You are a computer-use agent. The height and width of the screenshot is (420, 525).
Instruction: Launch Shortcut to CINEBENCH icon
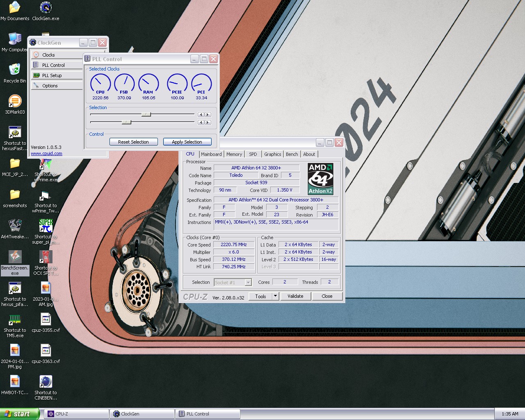point(46,388)
